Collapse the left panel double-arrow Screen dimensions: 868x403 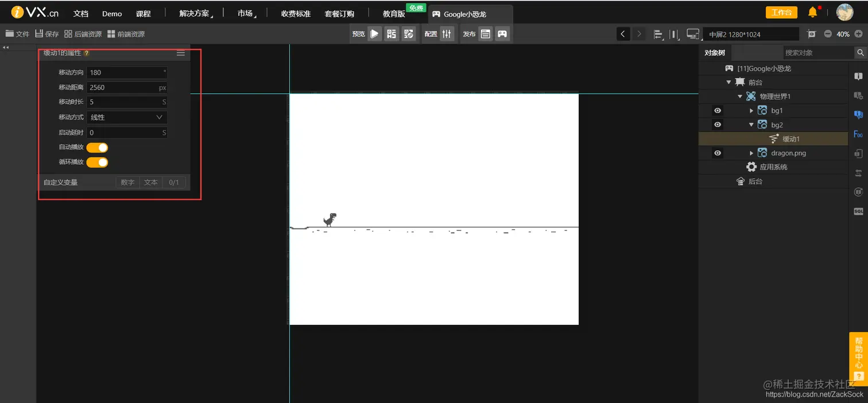click(6, 47)
